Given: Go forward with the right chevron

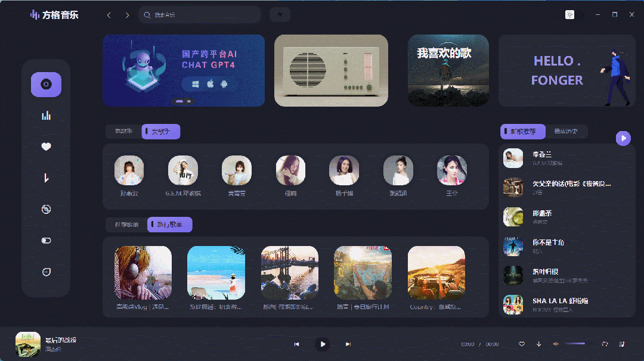Looking at the screenshot, I should pyautogui.click(x=128, y=15).
